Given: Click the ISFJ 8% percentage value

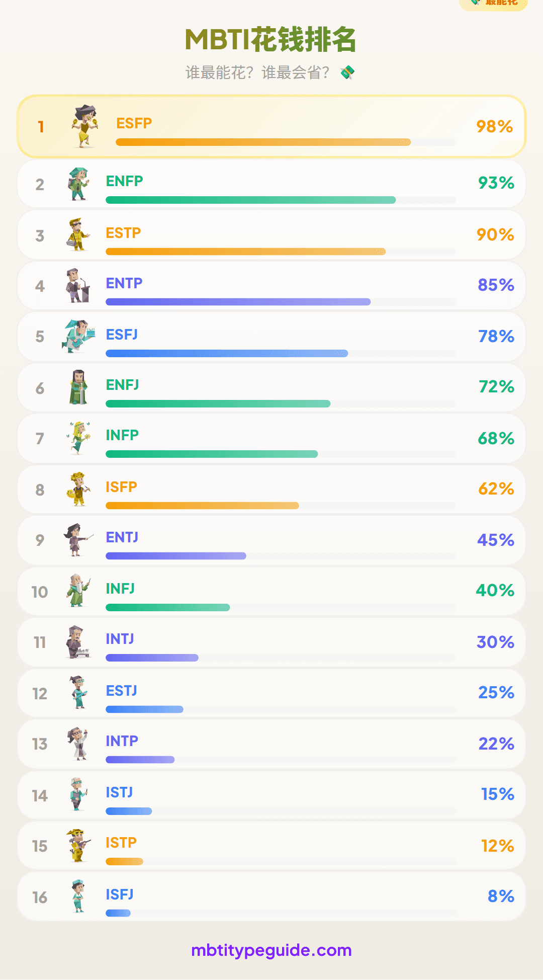Looking at the screenshot, I should pyautogui.click(x=501, y=896).
